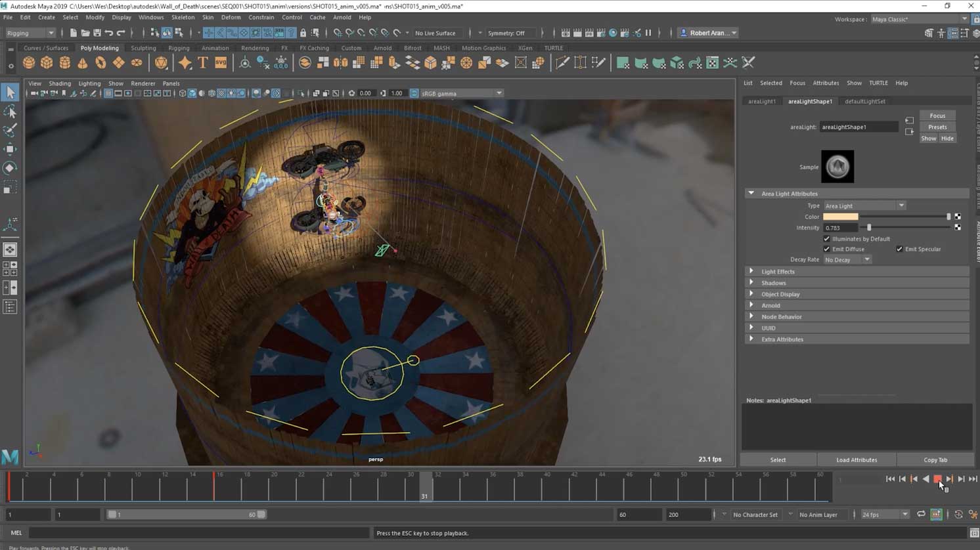Activate the Rotate tool in the toolbox
The height and width of the screenshot is (550, 980).
(10, 168)
